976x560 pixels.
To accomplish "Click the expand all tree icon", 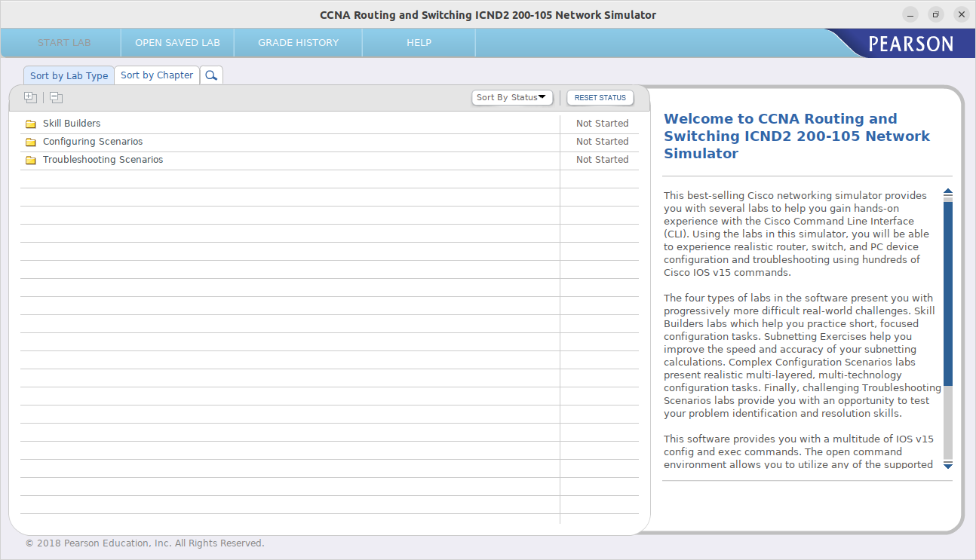I will [30, 97].
